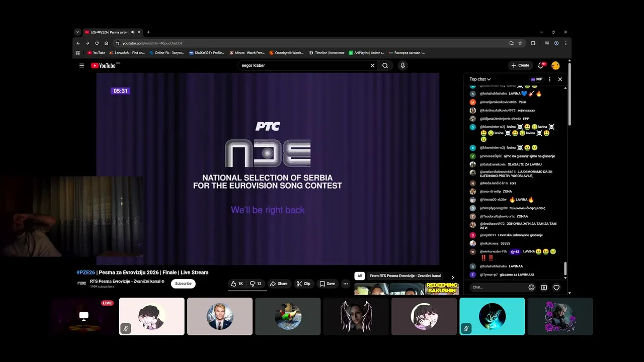The height and width of the screenshot is (362, 644).
Task: Select the muted anime-avatar participant on pink tile
Action: click(x=152, y=316)
